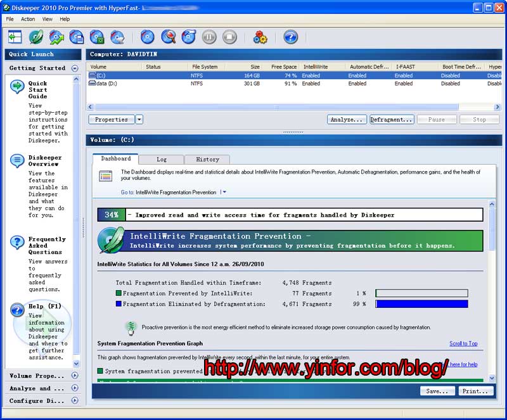Viewport: 507px width, 420px height.
Task: Collapse the Getting Started section
Action: (75, 68)
